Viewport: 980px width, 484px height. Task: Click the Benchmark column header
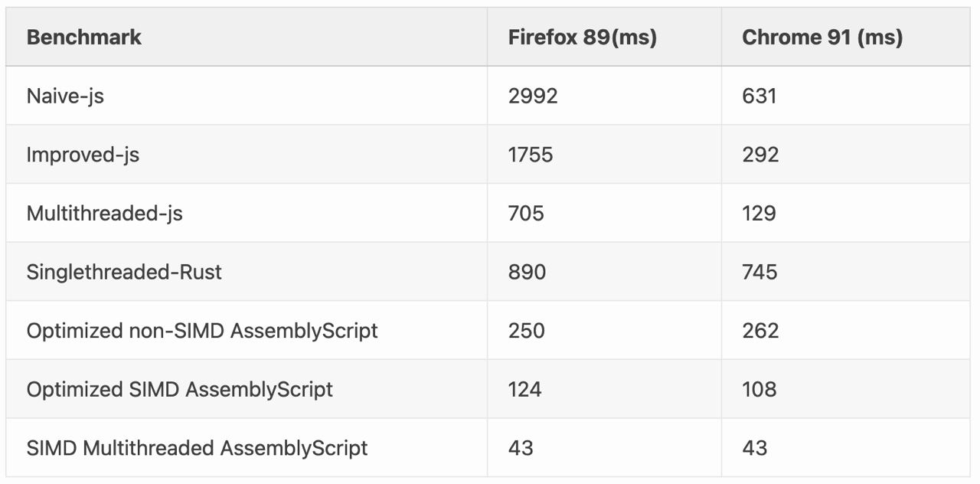pyautogui.click(x=84, y=37)
